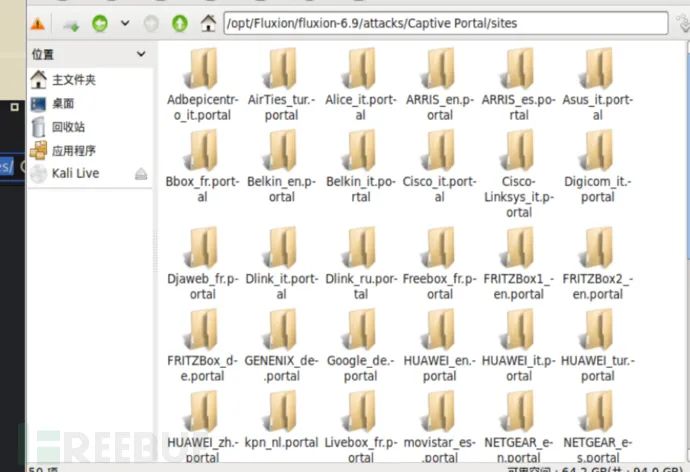690x472 pixels.
Task: Select the Dlink_it.portal folder
Action: (282, 264)
